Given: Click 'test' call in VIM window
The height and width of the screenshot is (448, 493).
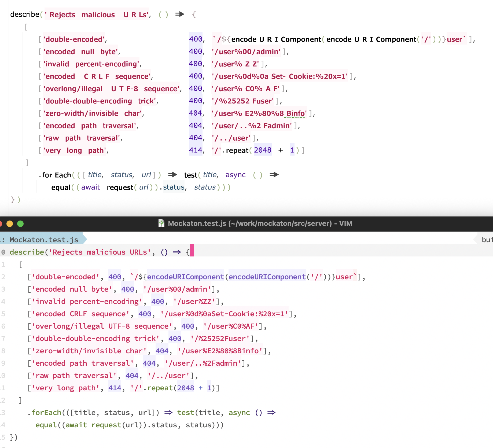Looking at the screenshot, I should click(x=186, y=412).
